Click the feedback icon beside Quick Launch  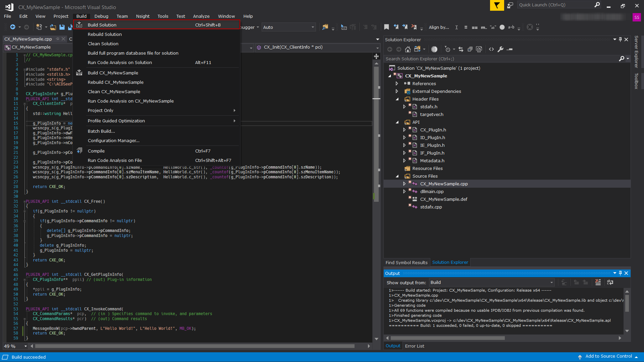pos(510,5)
